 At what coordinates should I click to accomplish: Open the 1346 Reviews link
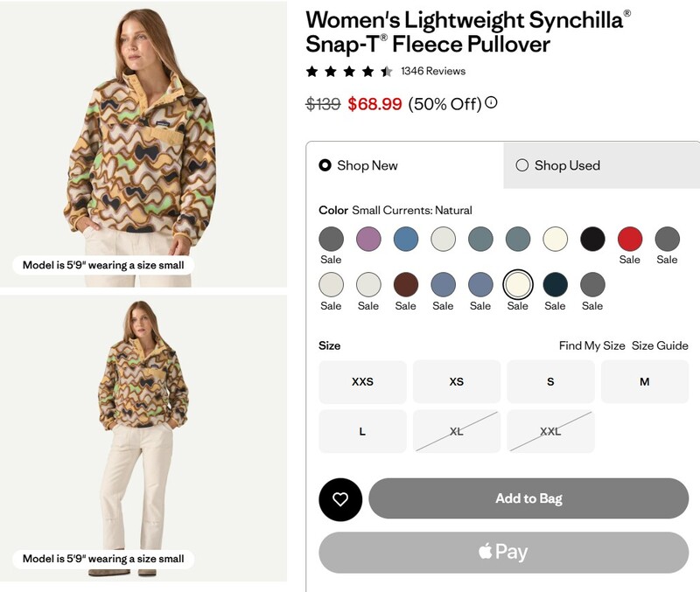click(433, 72)
